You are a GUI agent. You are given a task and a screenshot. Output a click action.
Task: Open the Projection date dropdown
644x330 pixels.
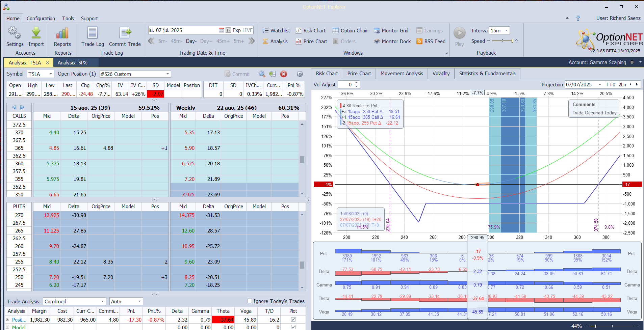(x=600, y=85)
